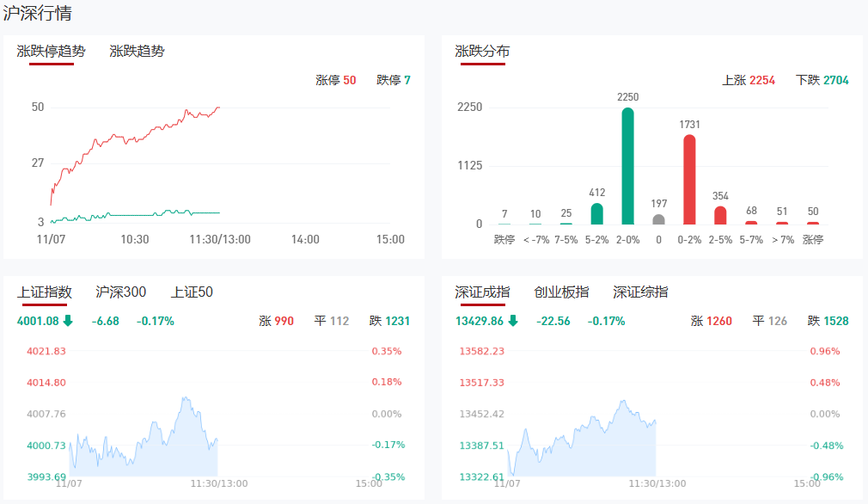Open the 创业板指 index tab
Viewport: 868px width, 504px height.
[561, 292]
